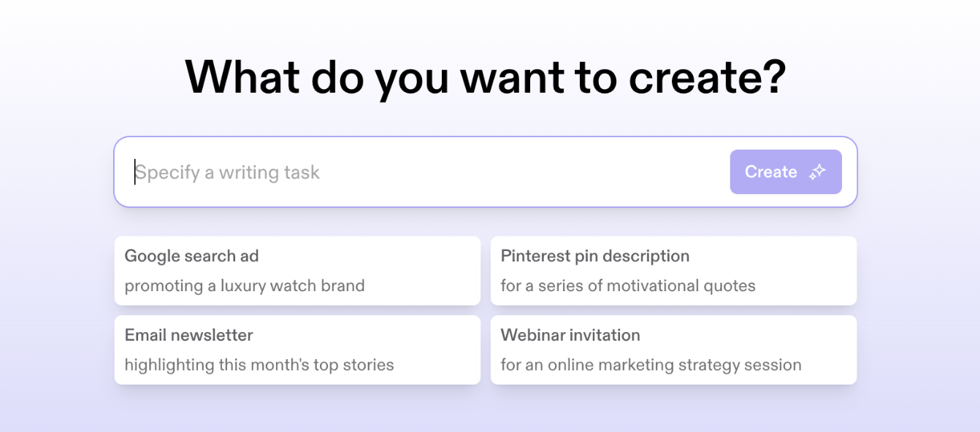Click "for a series of motivational quotes" subtitle
The image size is (980, 432).
pyautogui.click(x=627, y=286)
